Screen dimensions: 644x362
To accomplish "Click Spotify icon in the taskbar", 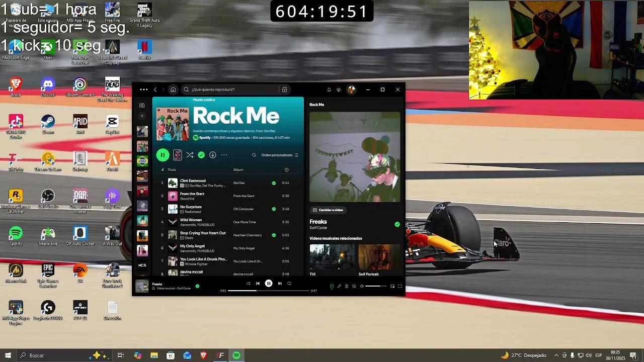I will (x=236, y=355).
